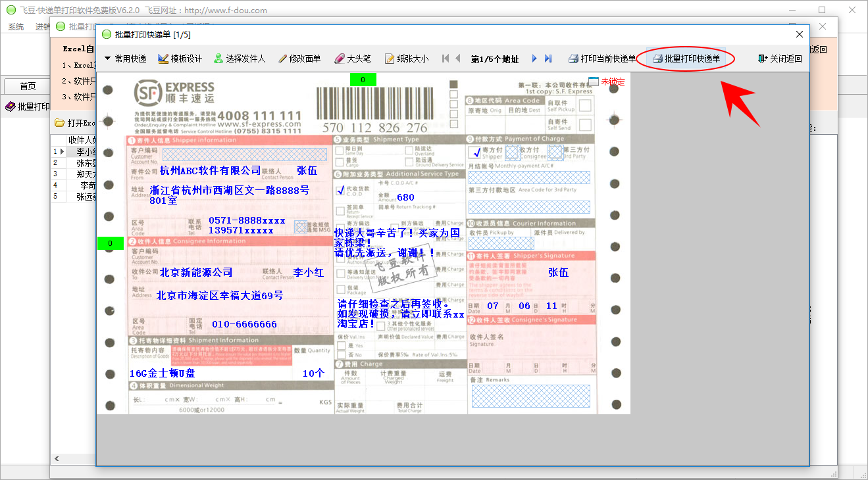Viewport: 868px width, 480px height.
Task: Open the 系统 menu
Action: (16, 27)
